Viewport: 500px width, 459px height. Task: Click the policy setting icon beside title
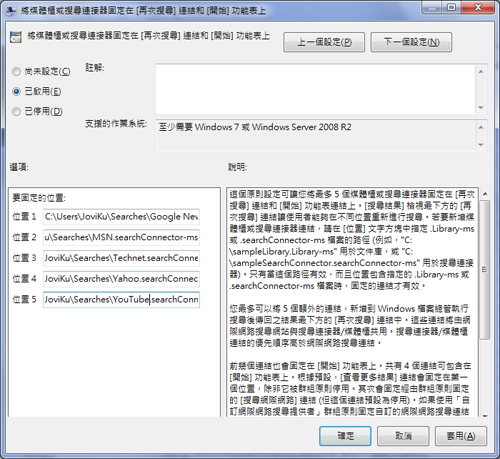15,37
